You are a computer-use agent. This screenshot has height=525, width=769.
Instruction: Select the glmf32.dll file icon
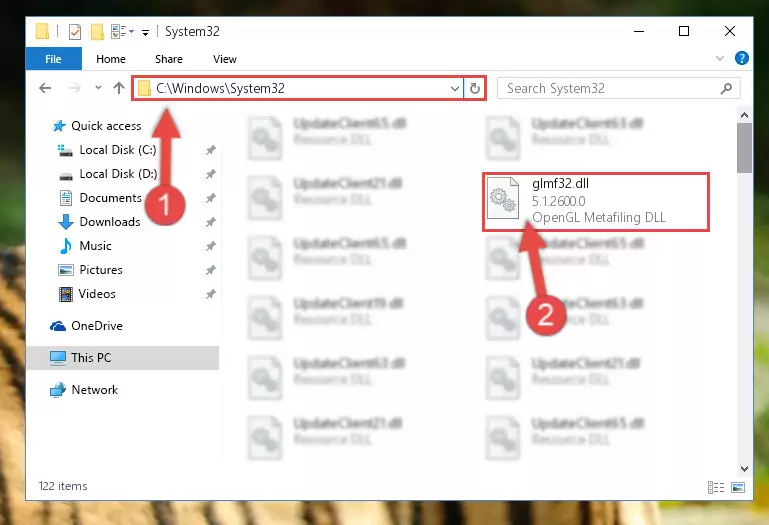(x=503, y=198)
